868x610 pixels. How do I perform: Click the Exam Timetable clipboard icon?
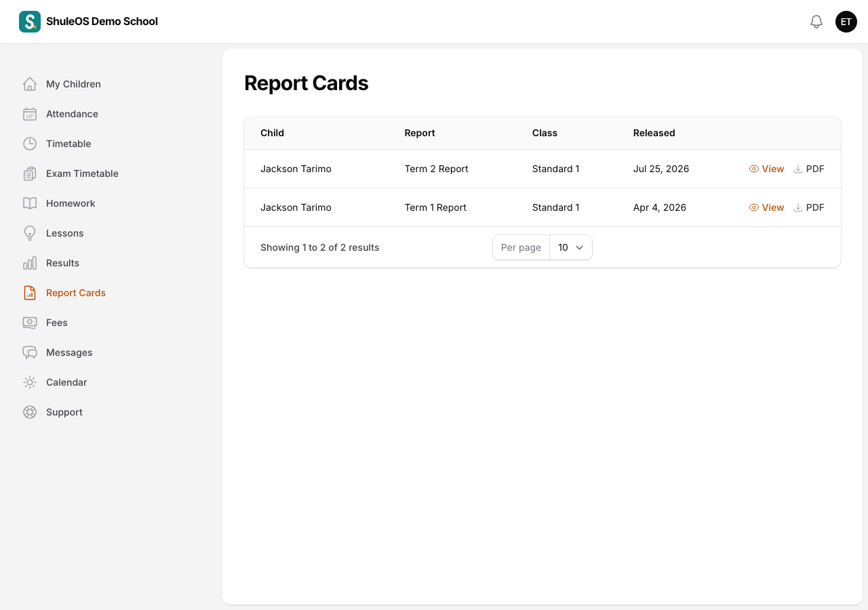30,174
